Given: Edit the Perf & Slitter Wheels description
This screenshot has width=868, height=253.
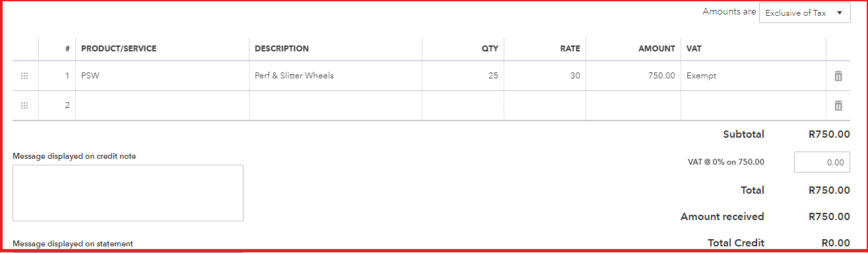Looking at the screenshot, I should pyautogui.click(x=335, y=76).
